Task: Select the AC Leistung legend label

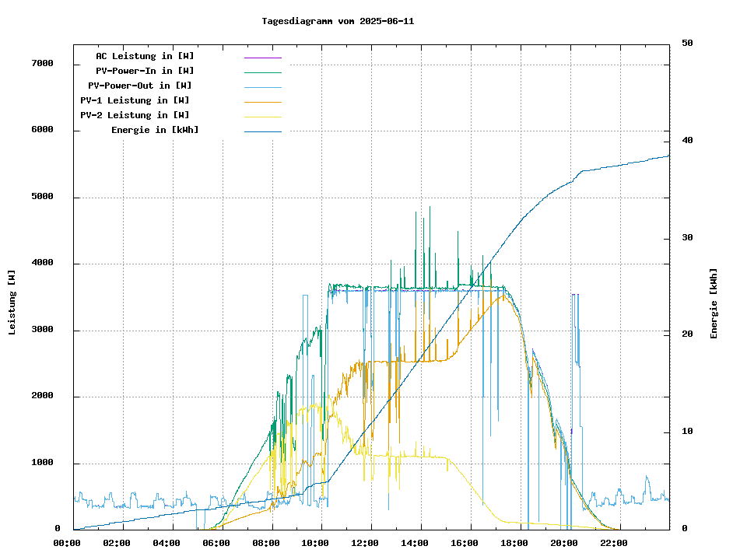Action: tap(145, 56)
